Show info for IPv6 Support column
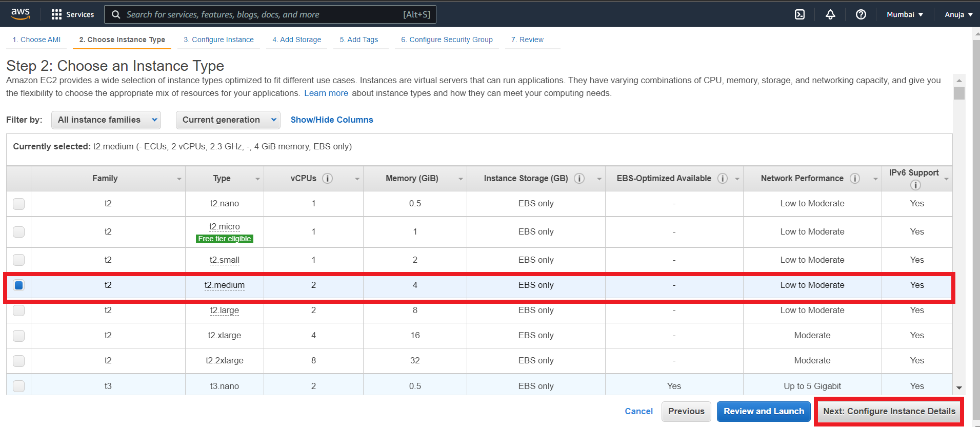980x427 pixels. (915, 185)
